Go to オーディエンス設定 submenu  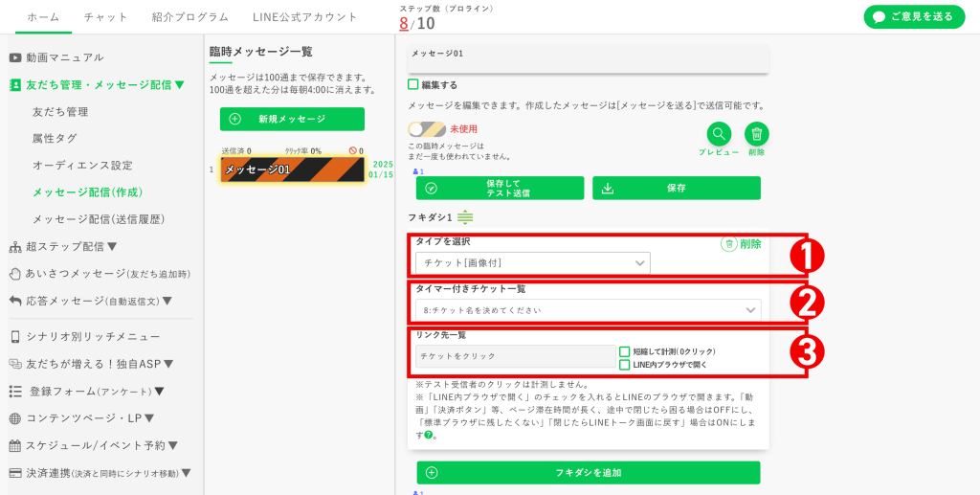pos(82,166)
